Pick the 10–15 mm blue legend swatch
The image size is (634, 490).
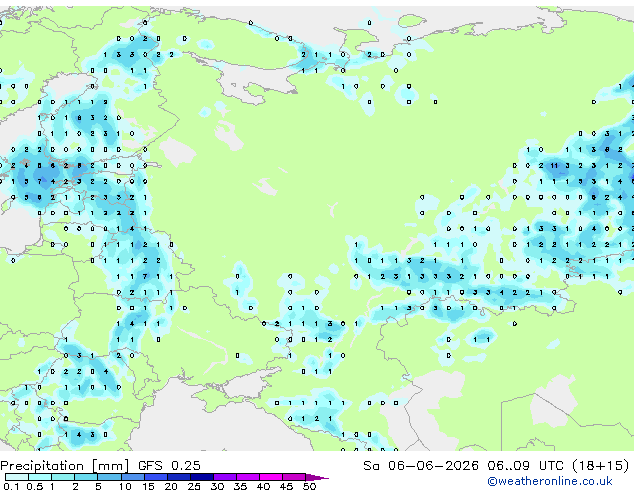point(133,477)
